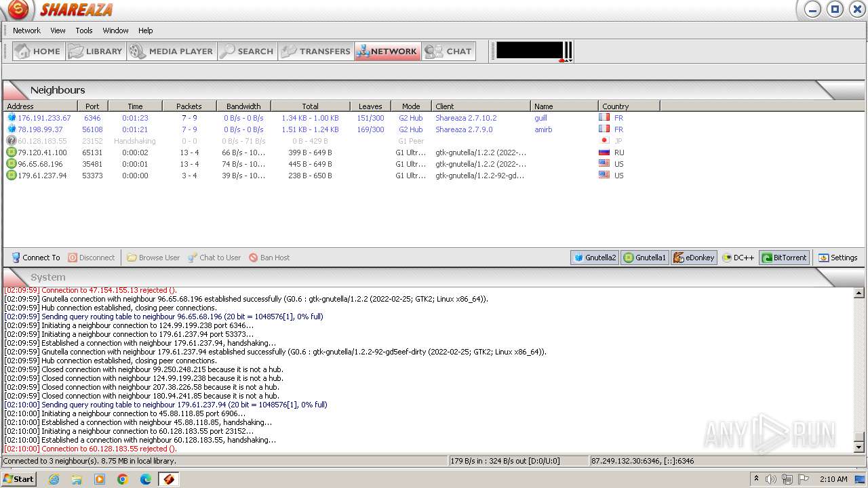Sort neighbours by Name column

(x=564, y=106)
